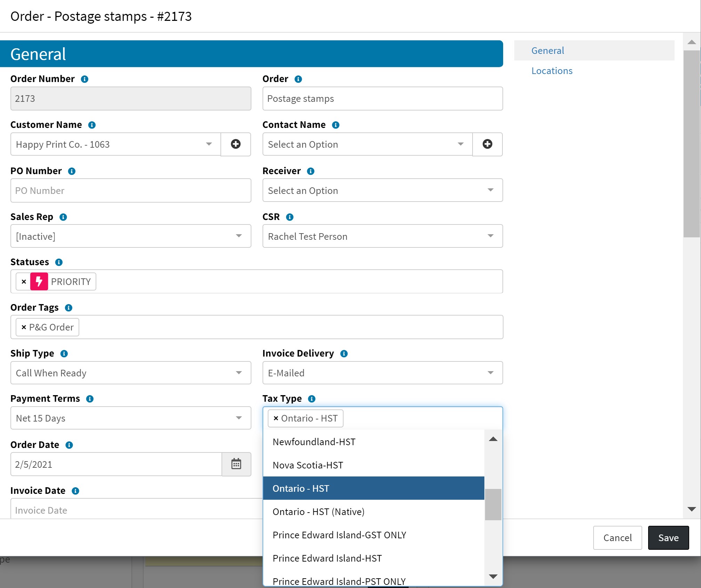
Task: Remove the P&G Order tag
Action: click(24, 327)
